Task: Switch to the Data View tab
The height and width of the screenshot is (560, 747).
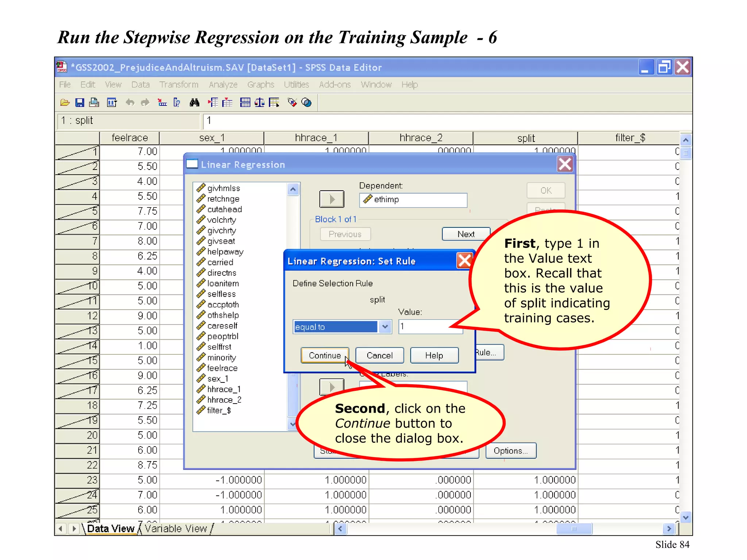Action: [111, 528]
